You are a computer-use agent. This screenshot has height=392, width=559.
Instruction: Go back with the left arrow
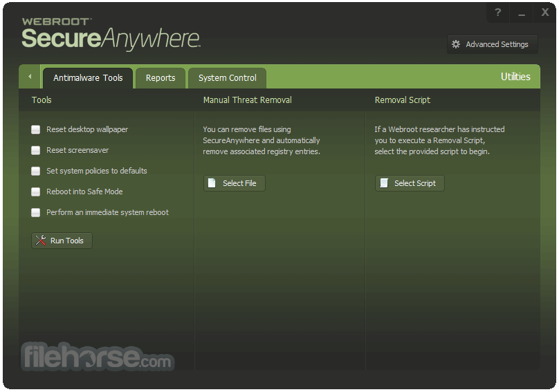(x=30, y=76)
